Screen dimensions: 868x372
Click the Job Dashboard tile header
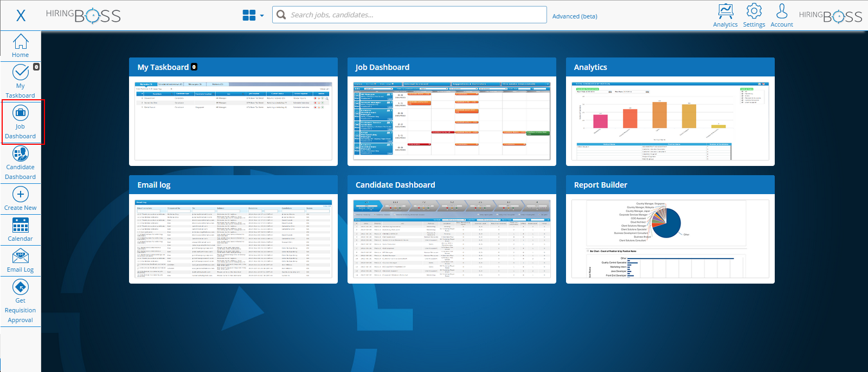point(452,67)
